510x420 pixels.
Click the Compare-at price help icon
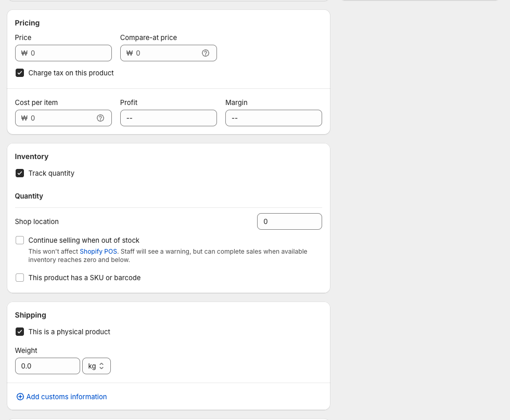click(x=206, y=53)
